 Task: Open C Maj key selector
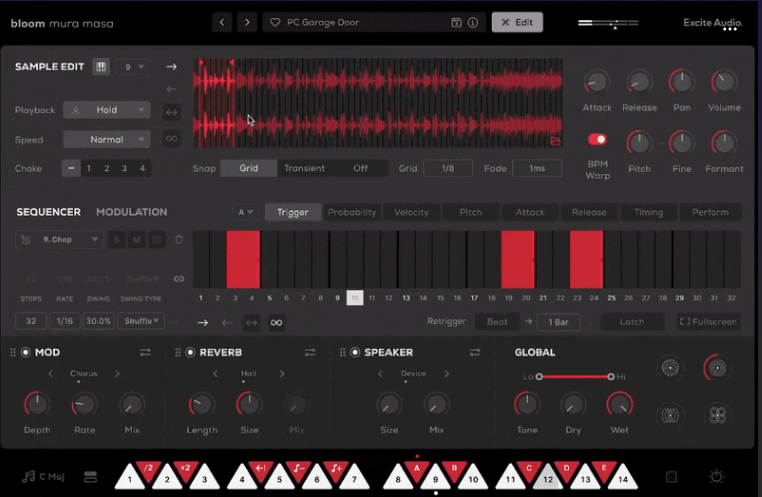tap(44, 477)
